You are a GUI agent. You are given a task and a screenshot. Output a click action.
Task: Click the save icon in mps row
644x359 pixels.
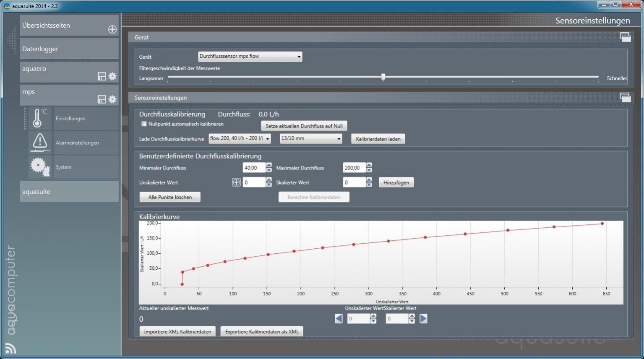click(102, 99)
